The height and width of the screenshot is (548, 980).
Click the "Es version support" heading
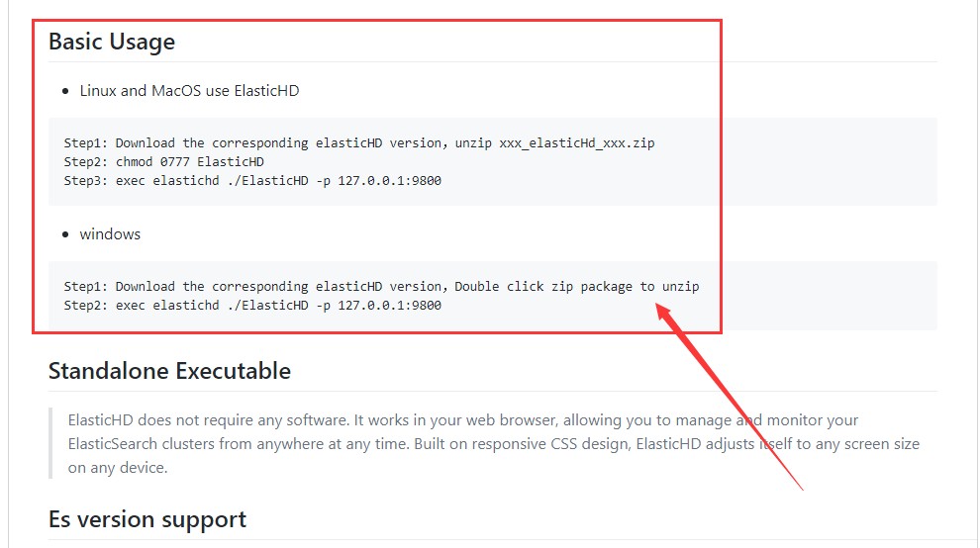tap(147, 519)
